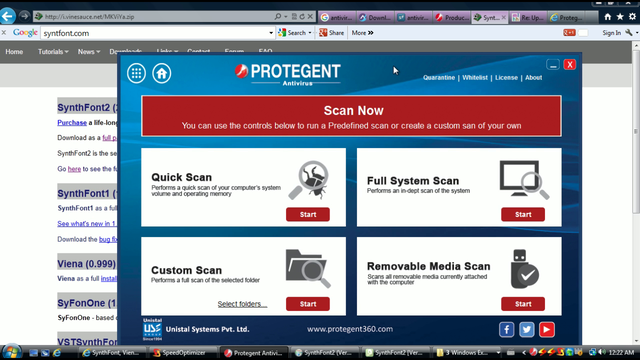
Task: Open Protegent Twitter page icon
Action: (x=527, y=329)
